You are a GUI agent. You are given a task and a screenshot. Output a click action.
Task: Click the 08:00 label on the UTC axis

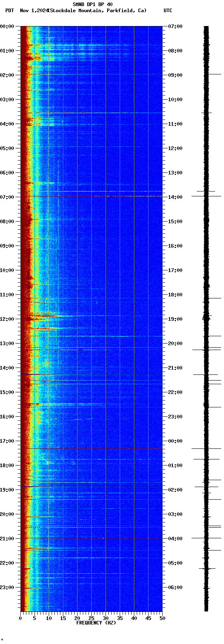175,51
